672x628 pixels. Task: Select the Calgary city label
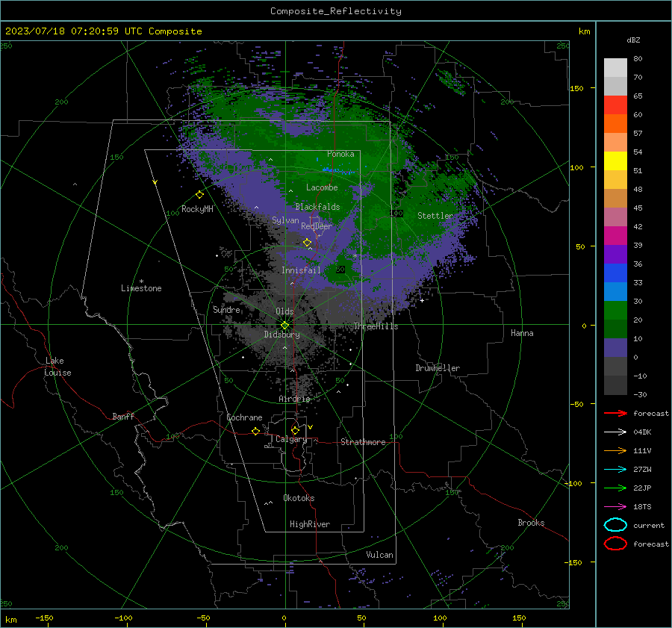coord(291,439)
